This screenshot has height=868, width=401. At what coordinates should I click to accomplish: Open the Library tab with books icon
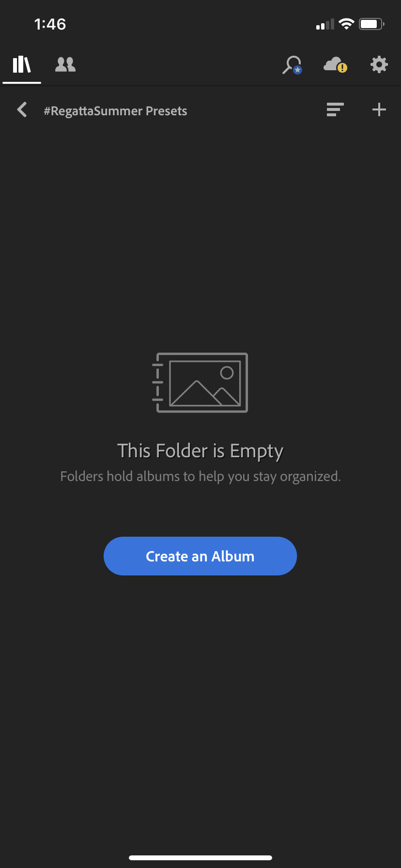coord(22,64)
